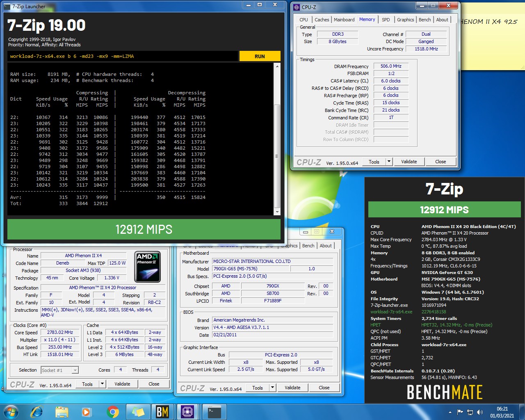Show hidden icons in the system tray
This screenshot has height=420, width=525.
pos(450,412)
